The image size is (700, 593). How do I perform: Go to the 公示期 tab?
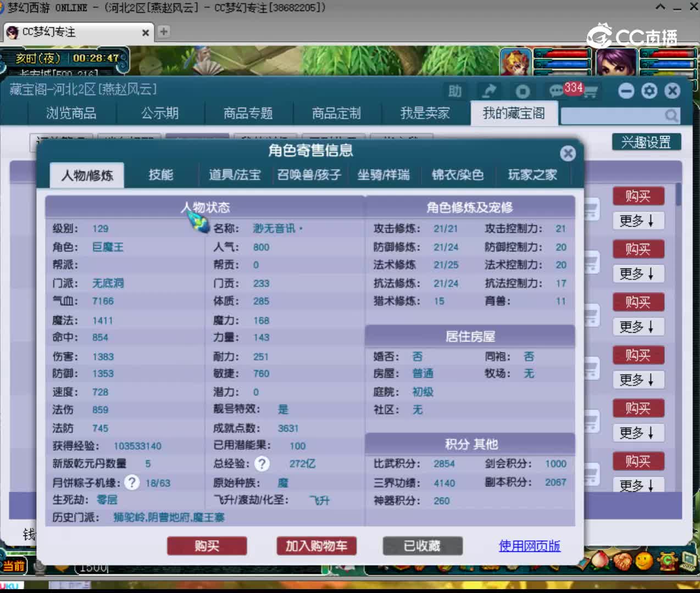click(x=160, y=113)
